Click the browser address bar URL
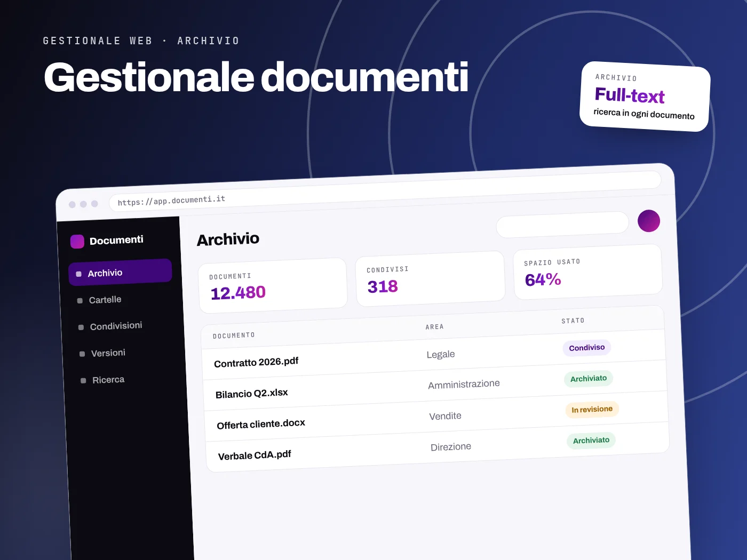747x560 pixels. (171, 201)
